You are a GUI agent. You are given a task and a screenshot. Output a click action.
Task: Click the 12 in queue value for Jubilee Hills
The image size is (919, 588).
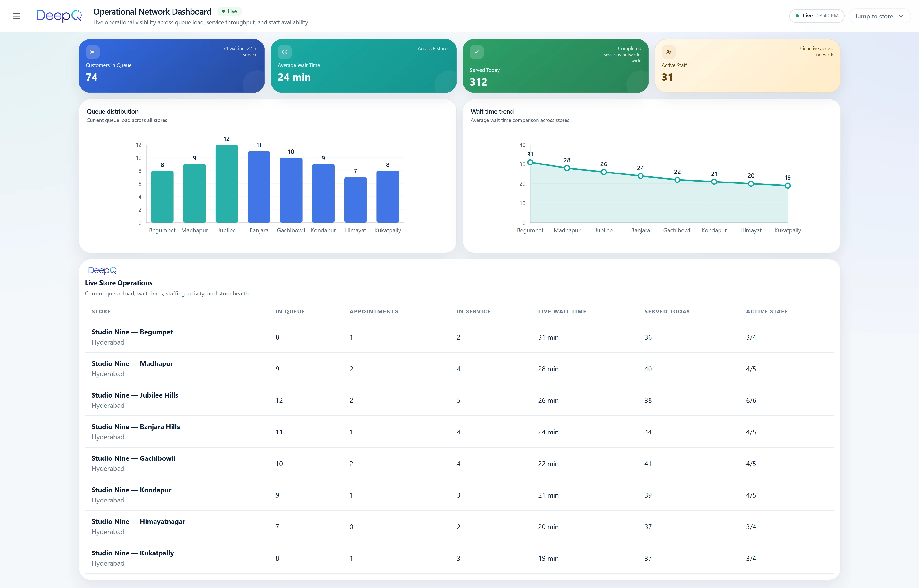pyautogui.click(x=279, y=400)
